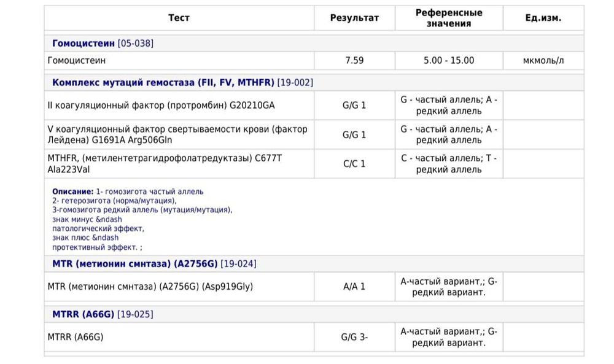Select the фактор Лейдена G1691A test name
Viewport: 614px width, 364px height.
(177, 134)
